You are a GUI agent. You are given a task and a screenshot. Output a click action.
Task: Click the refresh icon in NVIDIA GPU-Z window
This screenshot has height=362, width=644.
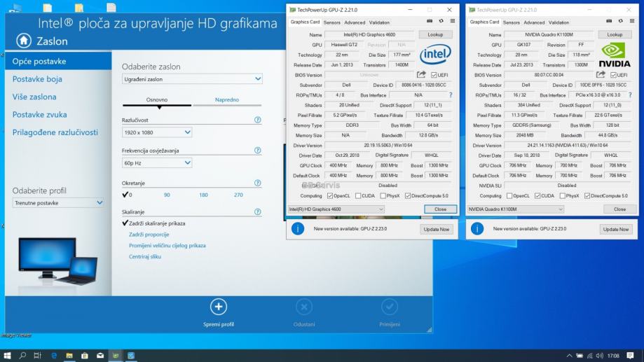click(x=621, y=22)
